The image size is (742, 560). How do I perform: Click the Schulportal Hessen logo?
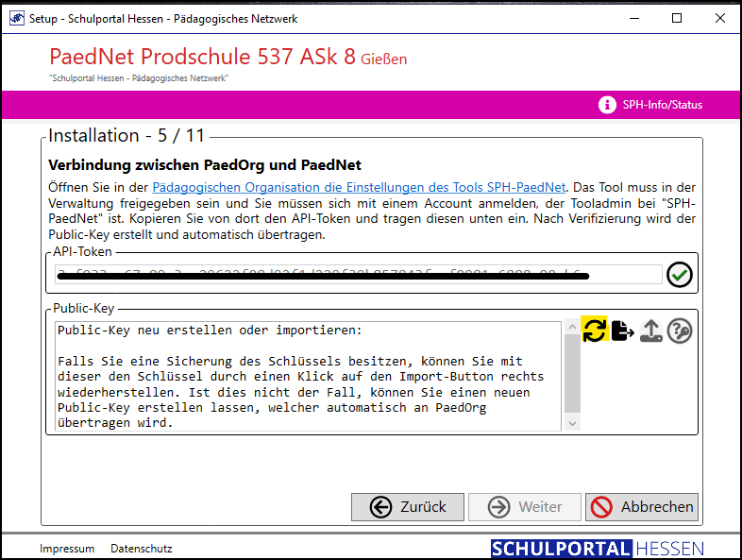[x=598, y=549]
